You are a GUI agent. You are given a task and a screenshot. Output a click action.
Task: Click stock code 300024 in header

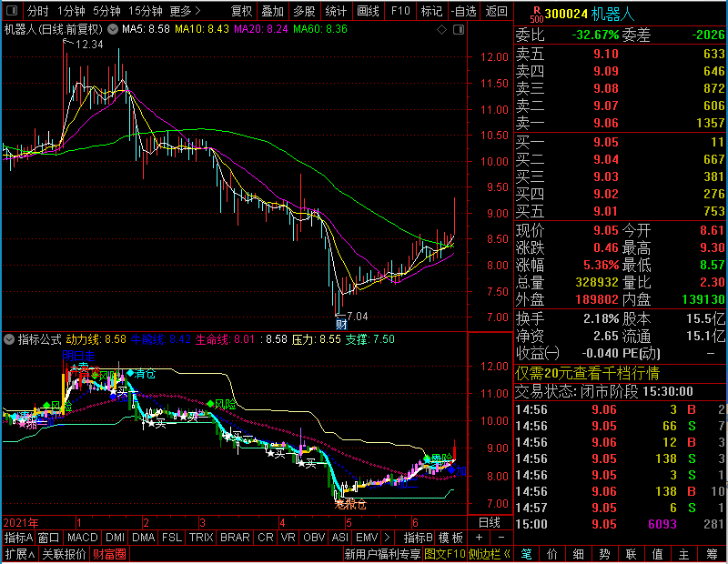(566, 15)
